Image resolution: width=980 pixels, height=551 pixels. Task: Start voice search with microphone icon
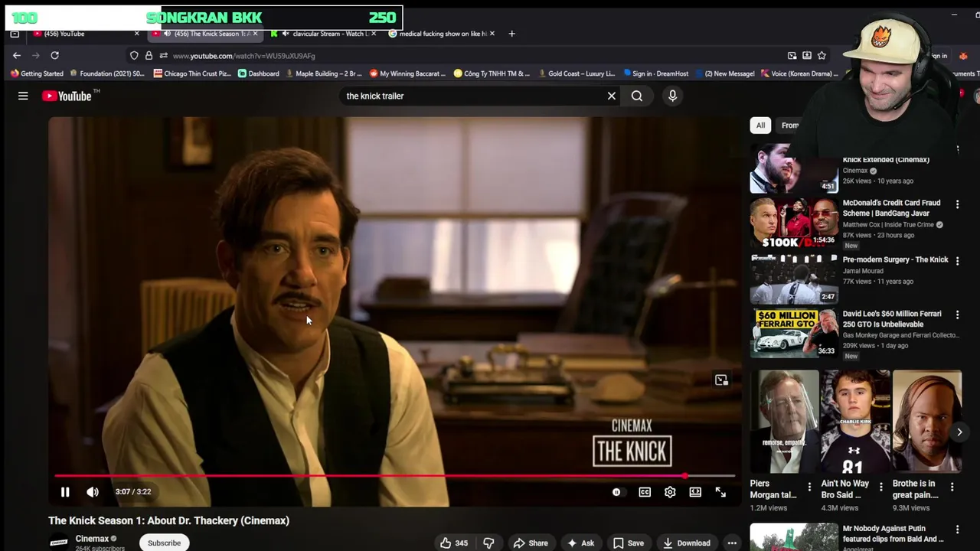[x=672, y=96]
